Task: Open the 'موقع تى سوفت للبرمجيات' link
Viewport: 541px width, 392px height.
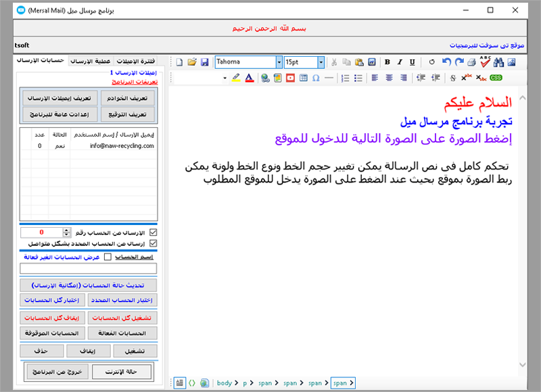Action: [x=487, y=45]
